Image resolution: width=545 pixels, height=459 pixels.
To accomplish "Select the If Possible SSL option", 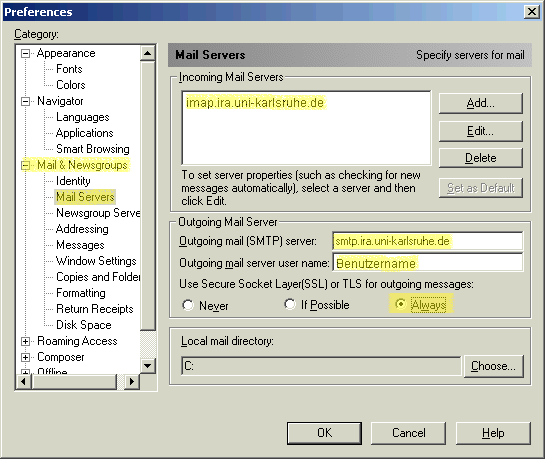I will (x=290, y=304).
